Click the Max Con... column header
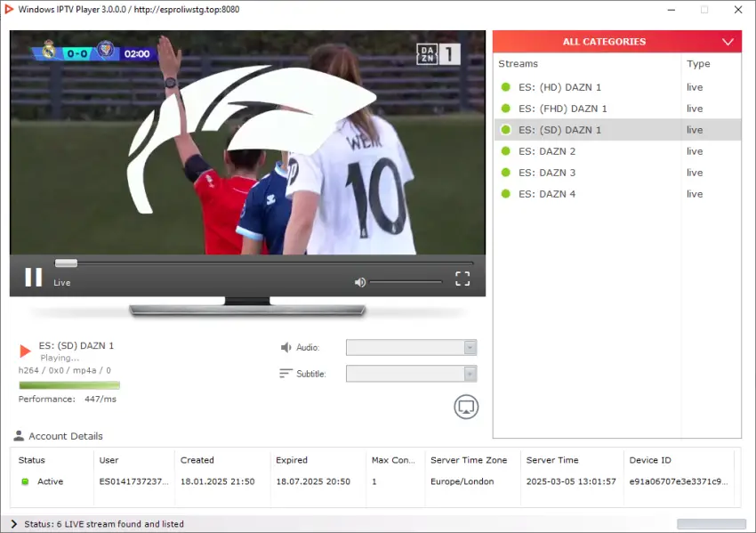 coord(393,460)
